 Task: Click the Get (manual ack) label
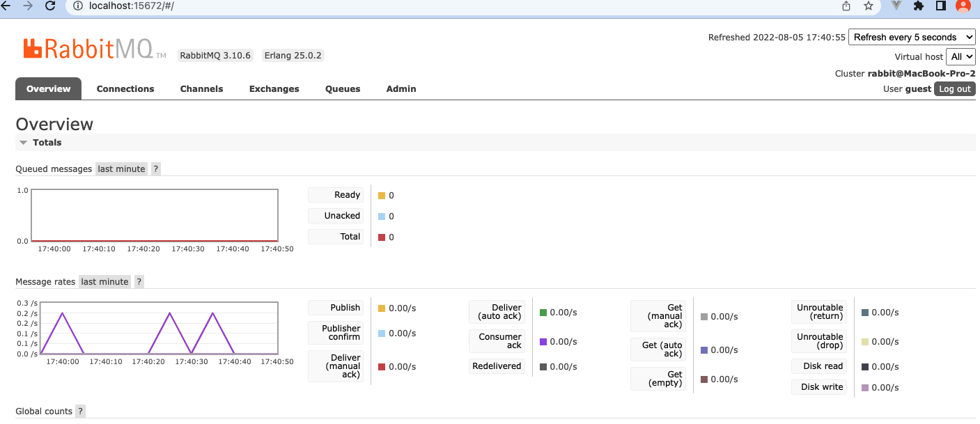point(658,316)
